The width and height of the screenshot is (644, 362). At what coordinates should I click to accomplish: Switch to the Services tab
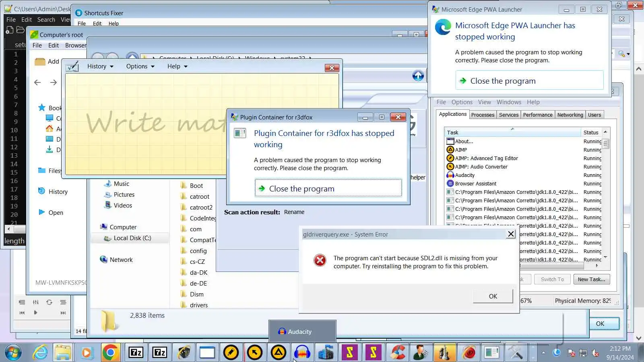click(x=509, y=115)
